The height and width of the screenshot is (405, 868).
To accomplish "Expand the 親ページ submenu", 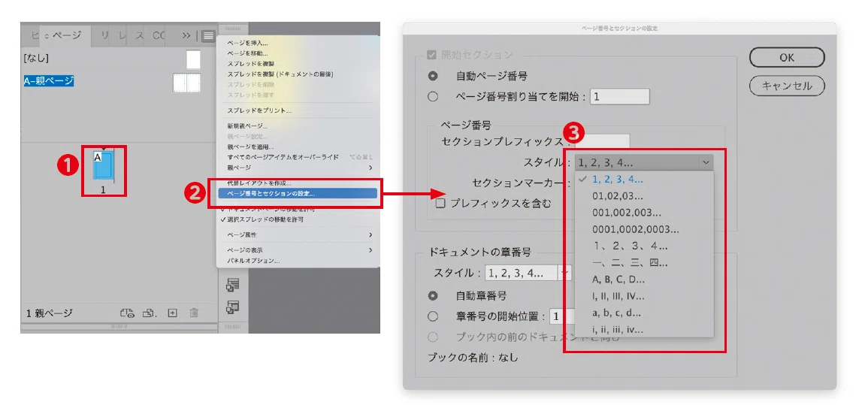I will click(299, 168).
